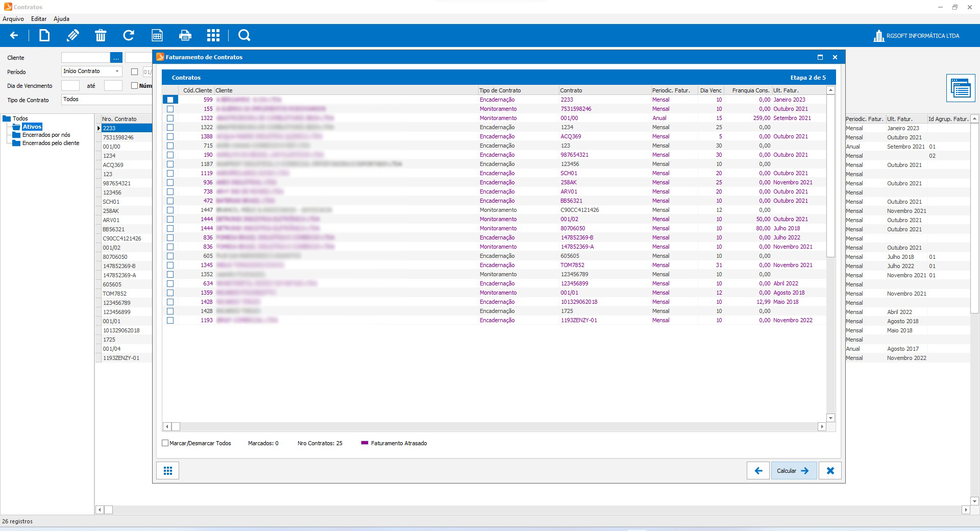
Task: Create a new contract with the document icon
Action: [44, 35]
